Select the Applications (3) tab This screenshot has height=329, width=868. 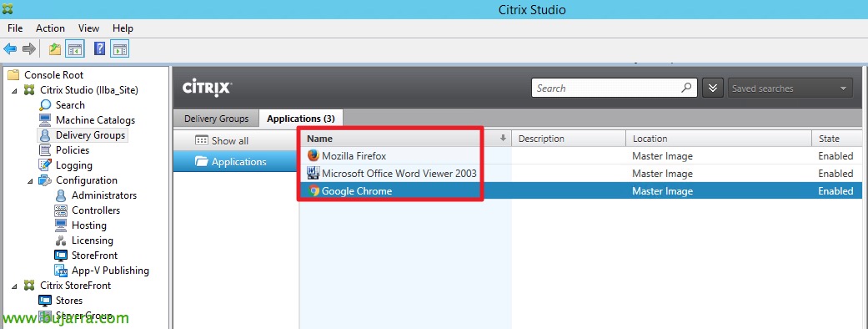tap(300, 119)
